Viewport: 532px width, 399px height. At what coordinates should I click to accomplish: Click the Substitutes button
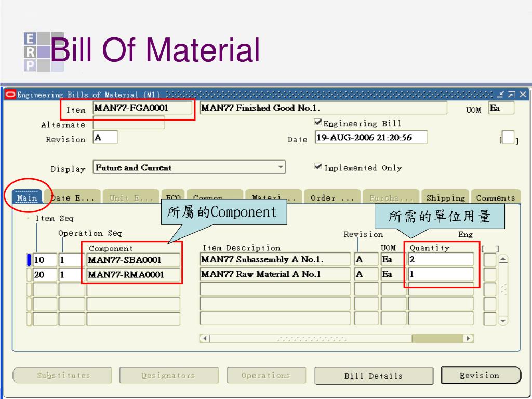tap(62, 375)
